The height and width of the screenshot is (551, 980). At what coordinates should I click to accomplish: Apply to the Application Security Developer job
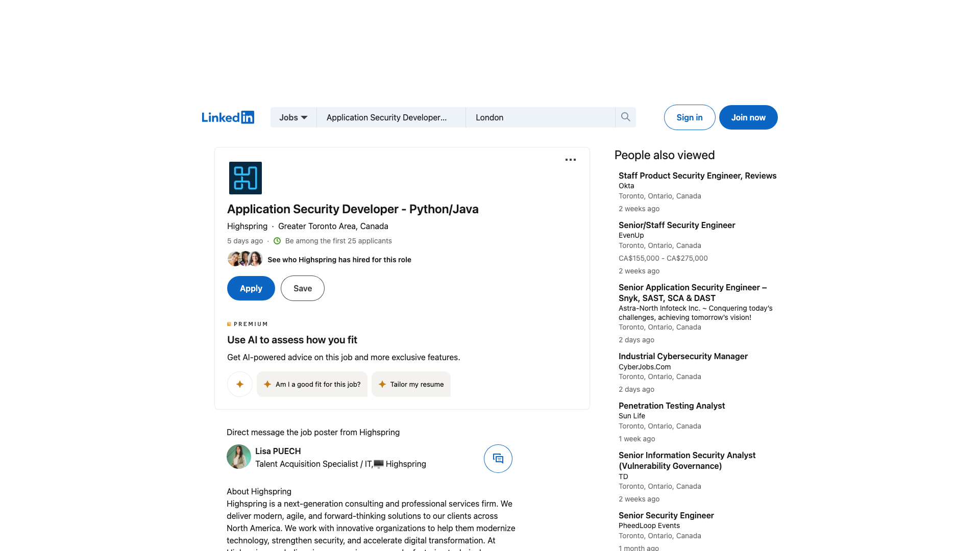251,288
